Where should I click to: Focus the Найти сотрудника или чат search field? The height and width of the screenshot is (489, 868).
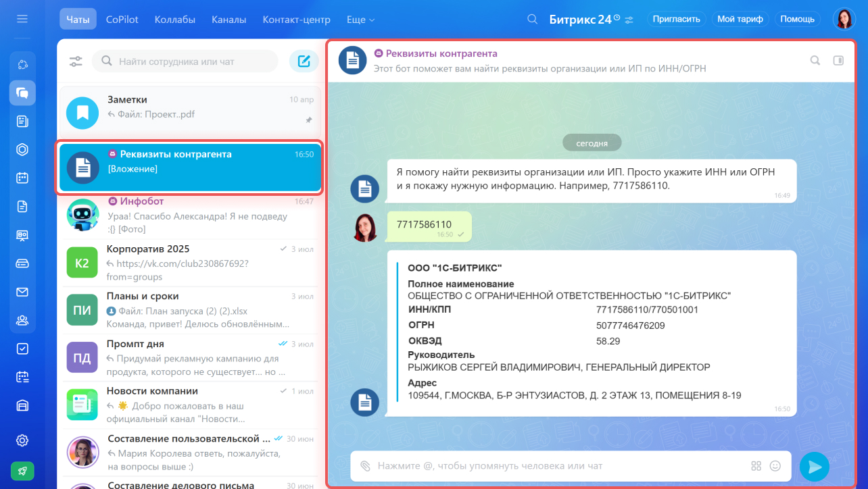(x=185, y=61)
